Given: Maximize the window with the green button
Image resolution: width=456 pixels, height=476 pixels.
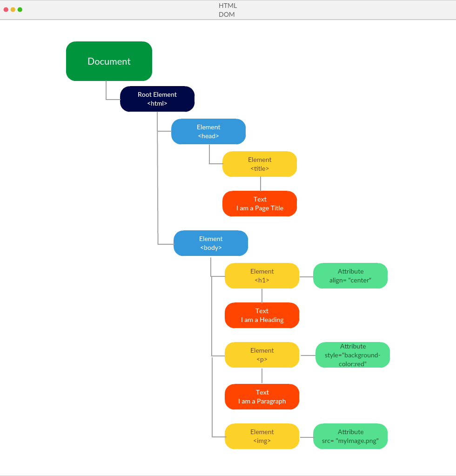Looking at the screenshot, I should tap(20, 10).
